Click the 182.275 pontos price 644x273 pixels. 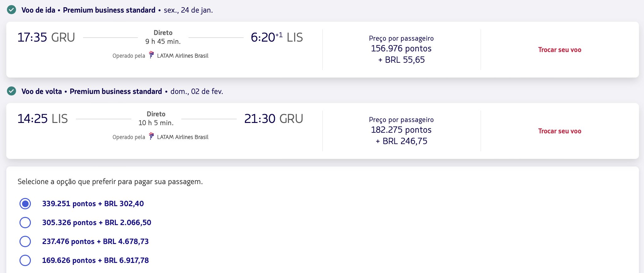[401, 130]
